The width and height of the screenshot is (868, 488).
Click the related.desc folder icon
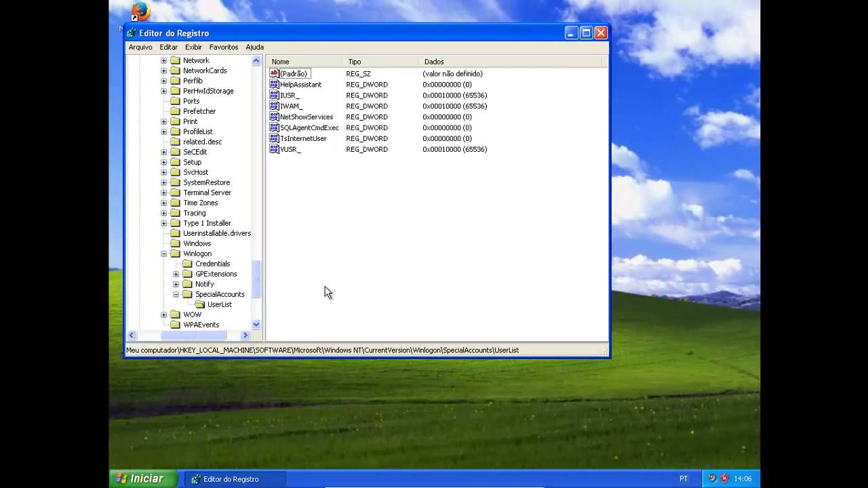pos(175,142)
